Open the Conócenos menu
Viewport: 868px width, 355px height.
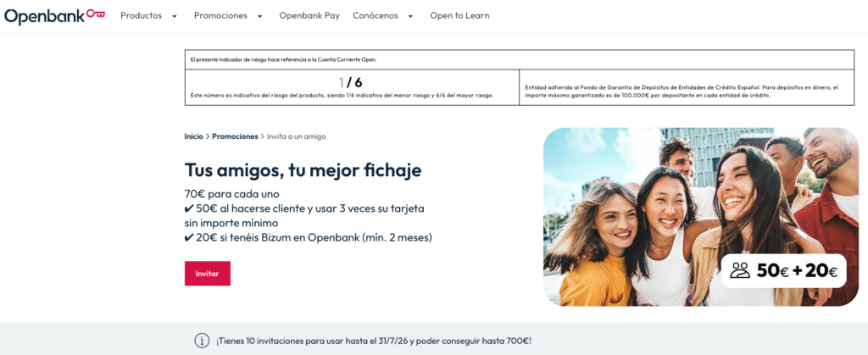click(376, 16)
